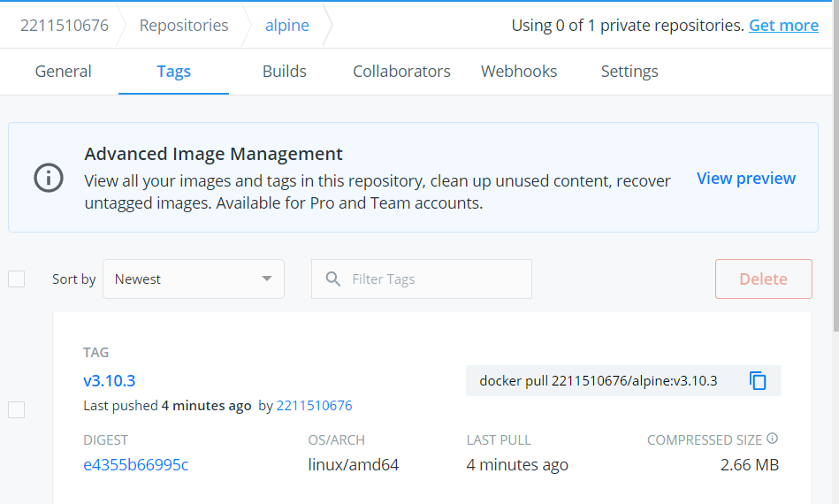
Task: Navigate to the Repositories breadcrumb
Action: point(184,26)
